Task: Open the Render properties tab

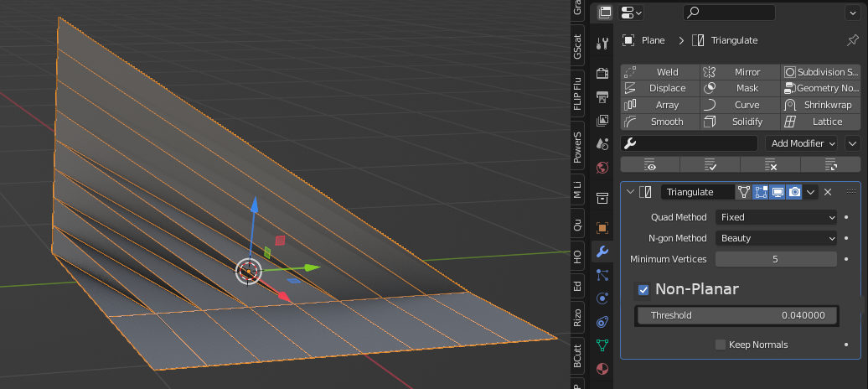Action: pyautogui.click(x=602, y=73)
